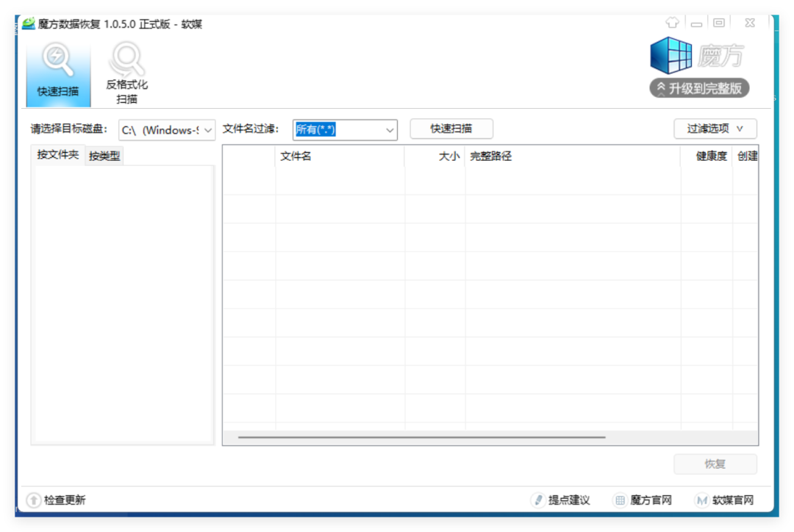This screenshot has height=532, width=794.
Task: Sort by the 完整路径 column header
Action: 573,156
